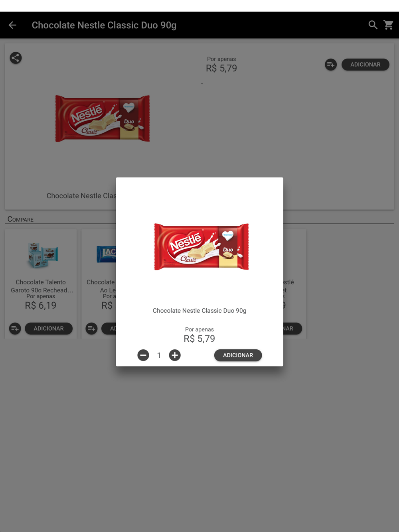Go back using the arrow icon
The width and height of the screenshot is (399, 532).
12,25
